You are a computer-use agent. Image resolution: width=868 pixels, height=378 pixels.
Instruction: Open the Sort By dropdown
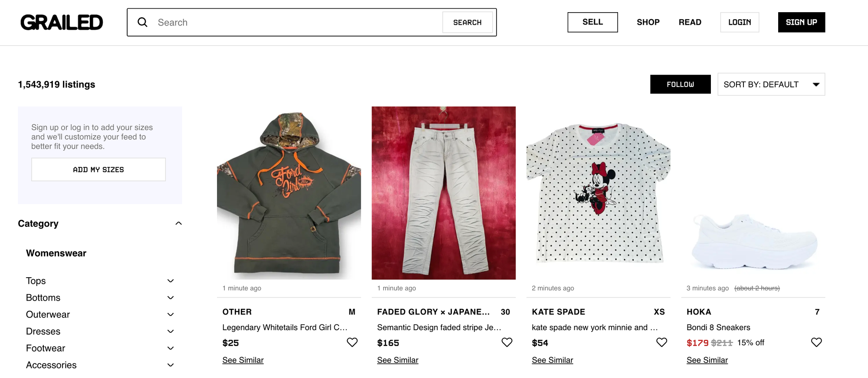tap(771, 84)
